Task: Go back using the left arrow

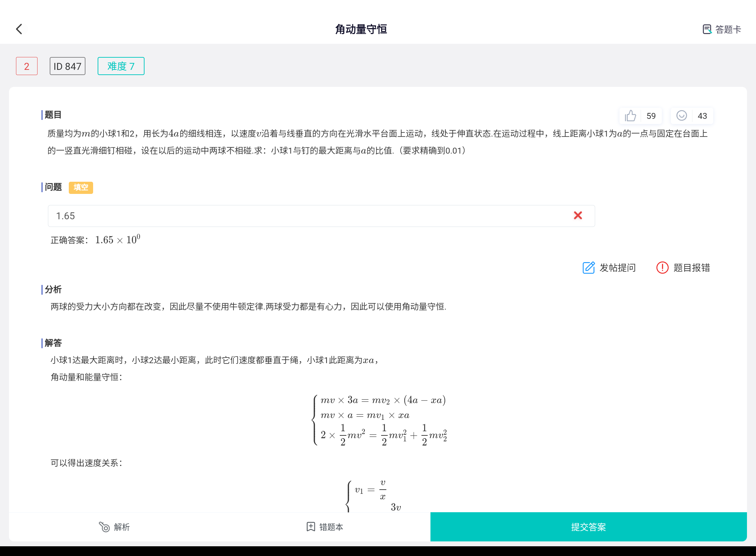Action: click(19, 29)
